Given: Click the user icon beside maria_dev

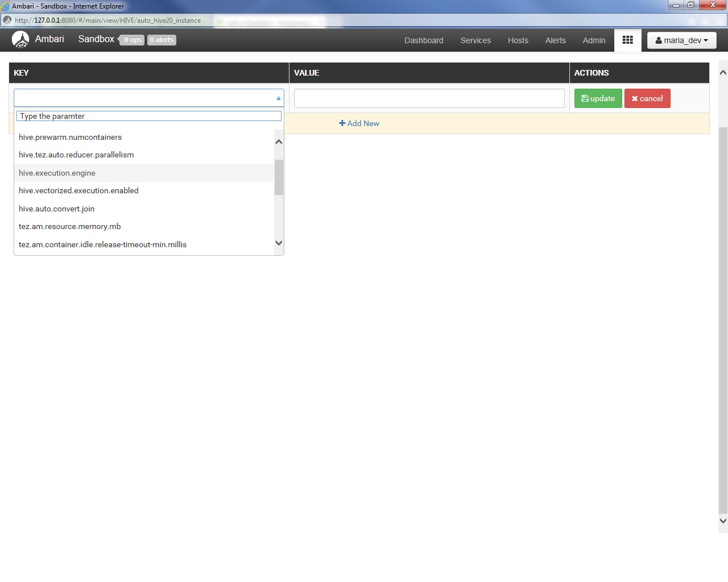Looking at the screenshot, I should [658, 40].
